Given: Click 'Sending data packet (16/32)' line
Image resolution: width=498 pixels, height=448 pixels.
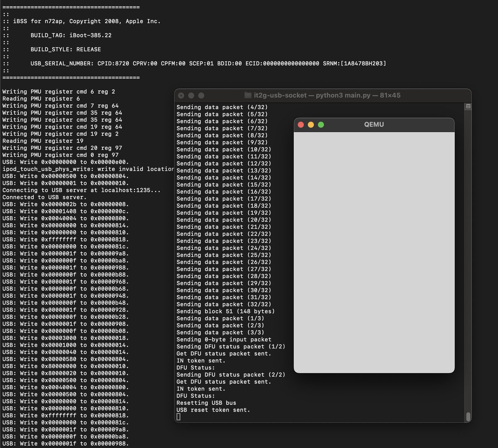Looking at the screenshot, I should pyautogui.click(x=224, y=192).
